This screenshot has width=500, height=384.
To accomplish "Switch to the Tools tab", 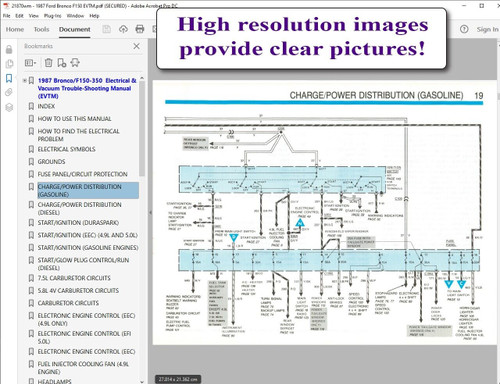I will pos(41,29).
